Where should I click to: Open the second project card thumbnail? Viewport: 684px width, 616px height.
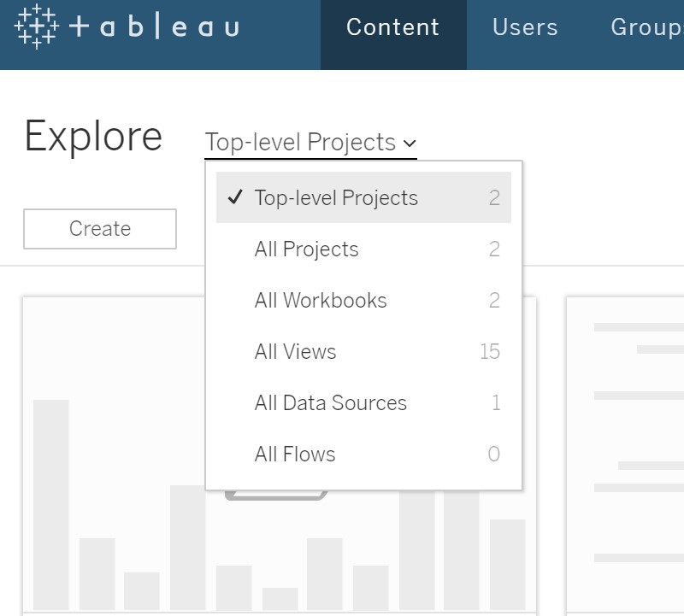click(625, 455)
